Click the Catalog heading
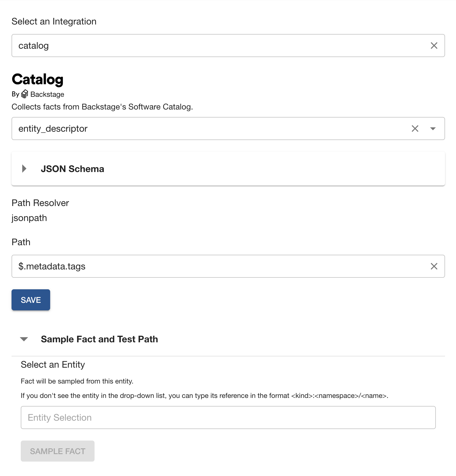The height and width of the screenshot is (476, 456). [37, 79]
